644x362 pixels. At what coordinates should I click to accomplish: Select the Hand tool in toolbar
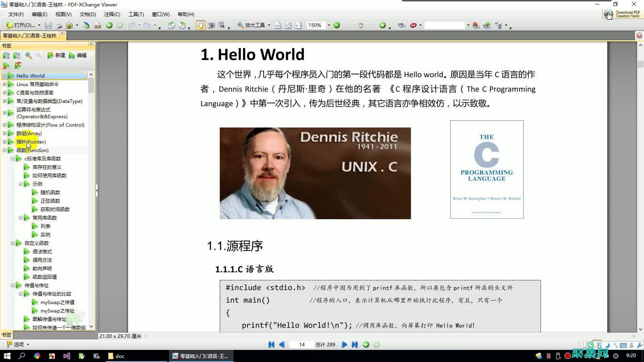click(200, 25)
